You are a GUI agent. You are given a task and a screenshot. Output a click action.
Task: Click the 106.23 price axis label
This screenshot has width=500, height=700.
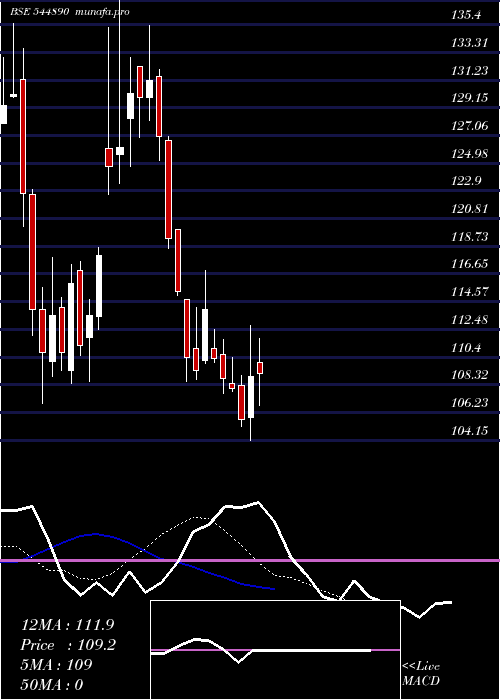(x=470, y=403)
